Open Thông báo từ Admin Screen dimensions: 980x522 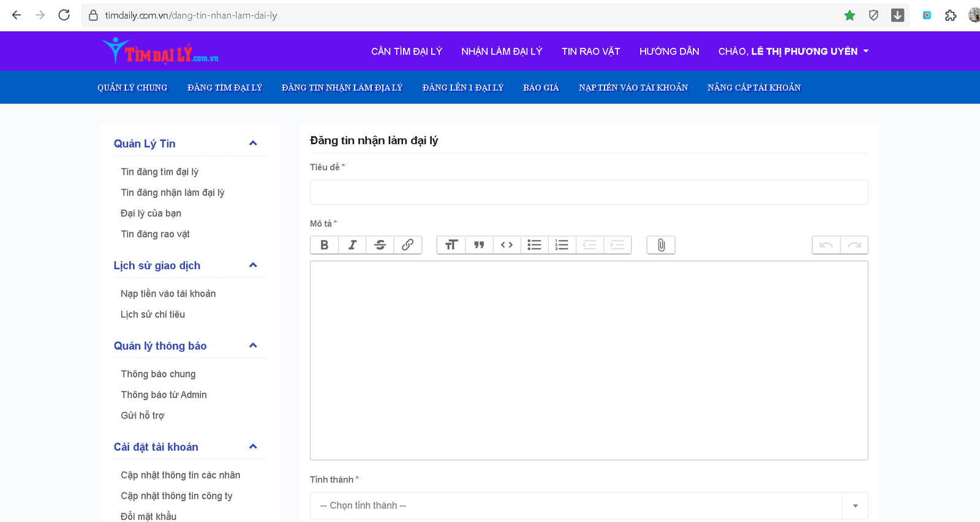(164, 395)
